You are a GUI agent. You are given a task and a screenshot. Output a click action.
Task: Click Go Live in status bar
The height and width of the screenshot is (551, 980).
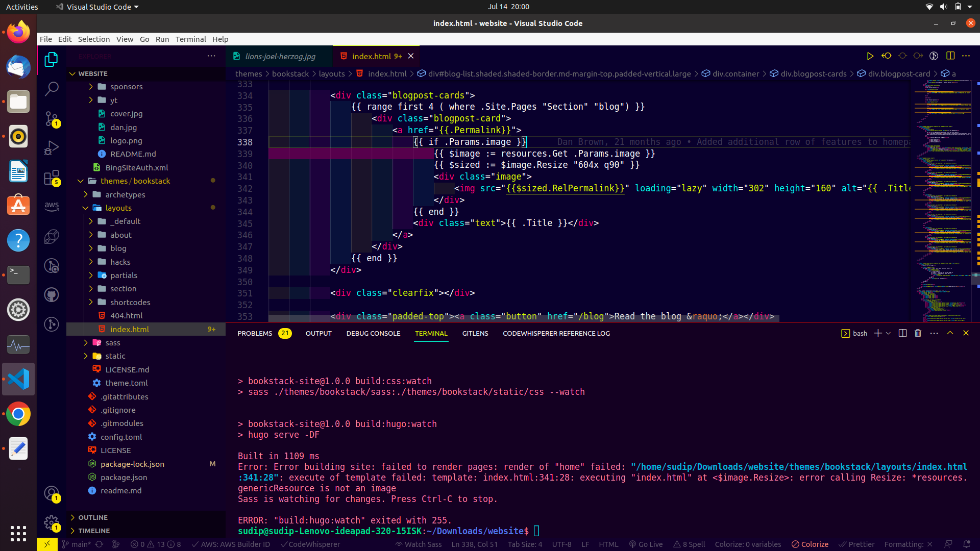[x=646, y=544]
